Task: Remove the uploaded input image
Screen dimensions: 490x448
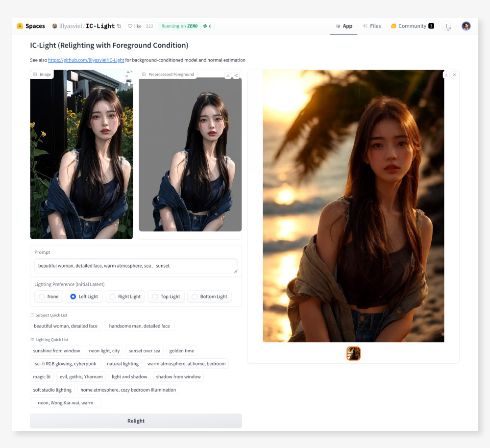Action: coord(126,76)
